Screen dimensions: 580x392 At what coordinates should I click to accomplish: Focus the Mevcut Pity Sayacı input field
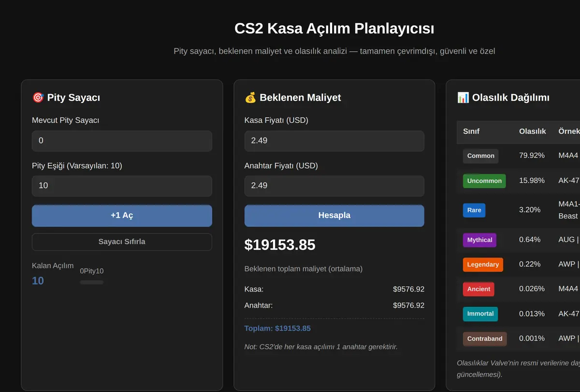122,141
